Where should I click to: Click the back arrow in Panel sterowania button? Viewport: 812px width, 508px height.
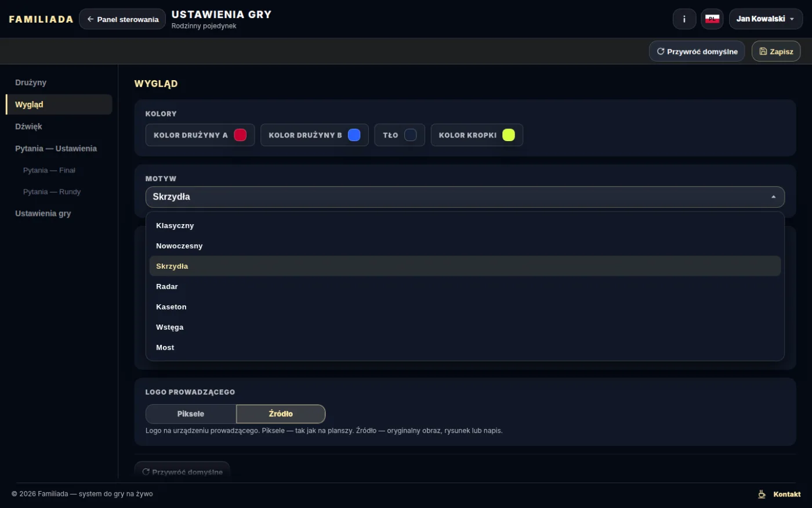tap(90, 19)
